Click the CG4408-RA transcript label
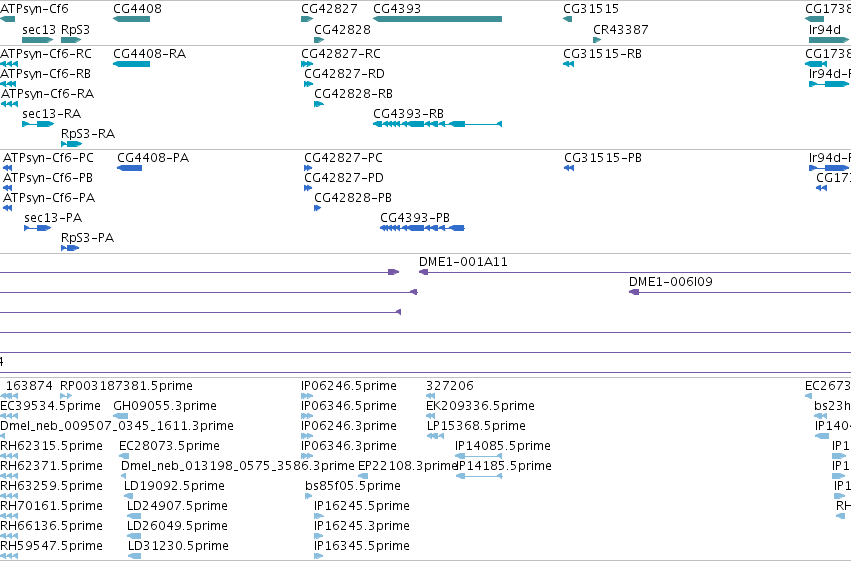The width and height of the screenshot is (851, 561). 149,54
